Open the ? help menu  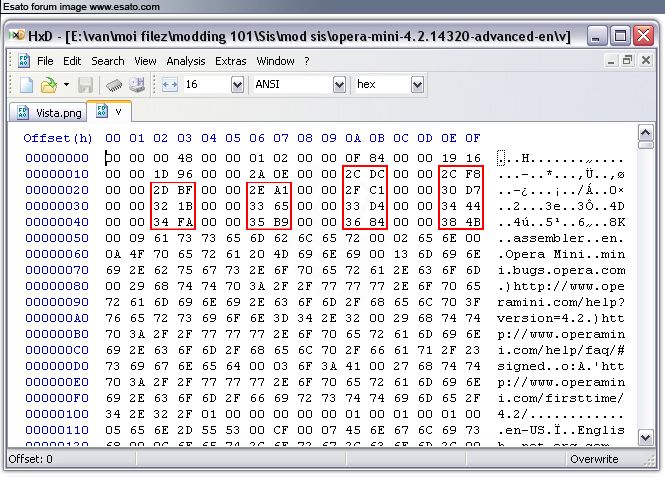[307, 61]
